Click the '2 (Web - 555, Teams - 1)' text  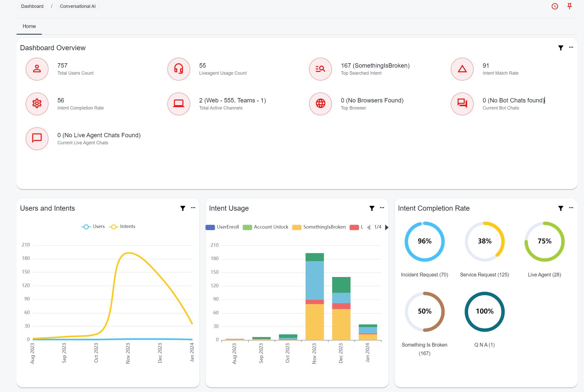coord(232,100)
